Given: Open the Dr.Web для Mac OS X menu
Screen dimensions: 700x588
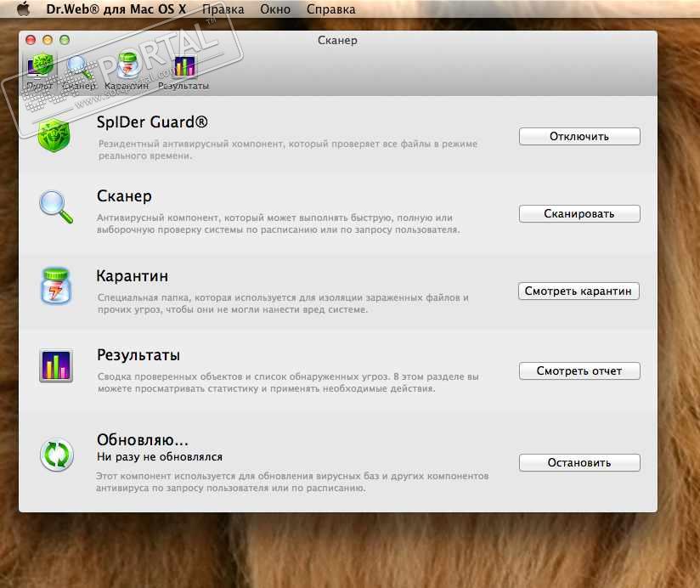Looking at the screenshot, I should click(x=116, y=9).
